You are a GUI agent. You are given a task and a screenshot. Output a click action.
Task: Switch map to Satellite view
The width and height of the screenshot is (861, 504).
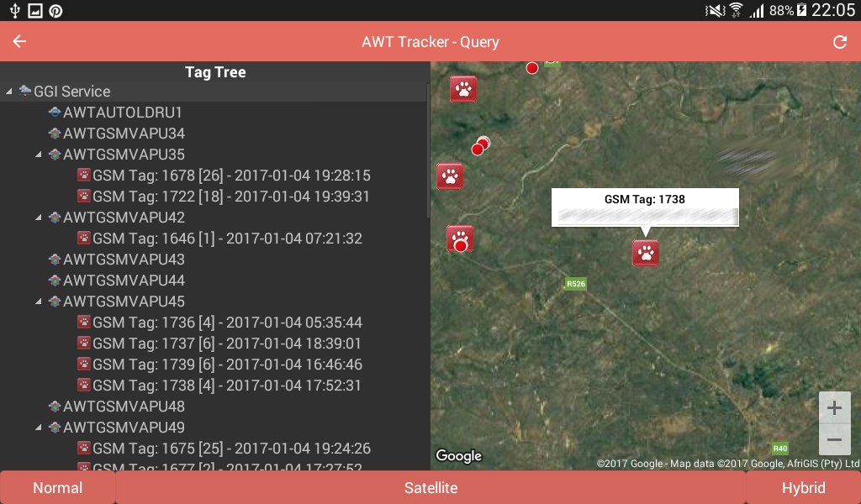(x=430, y=487)
